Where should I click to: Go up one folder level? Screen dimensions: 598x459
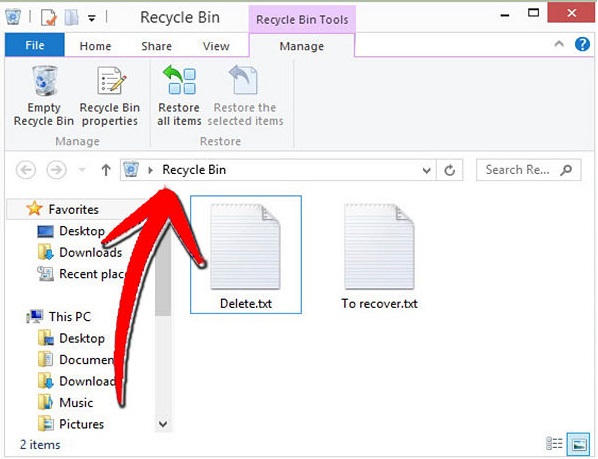coord(106,170)
